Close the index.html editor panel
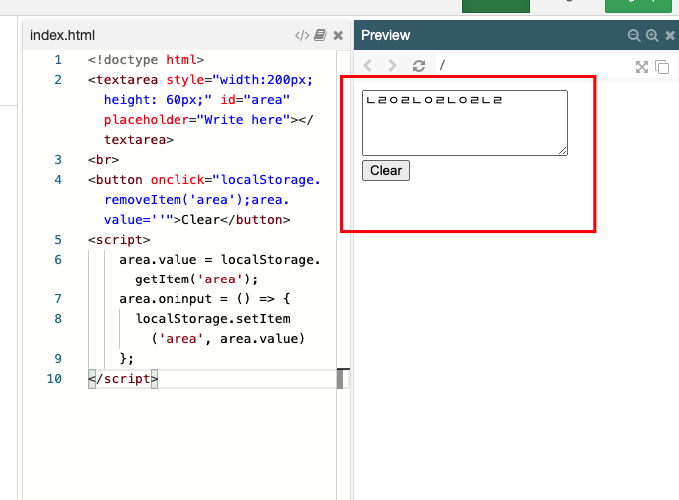Viewport: 679px width, 500px height. [x=338, y=35]
